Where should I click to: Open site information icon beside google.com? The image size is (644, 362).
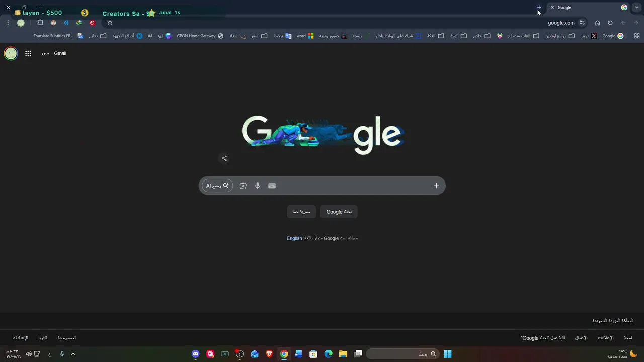582,23
